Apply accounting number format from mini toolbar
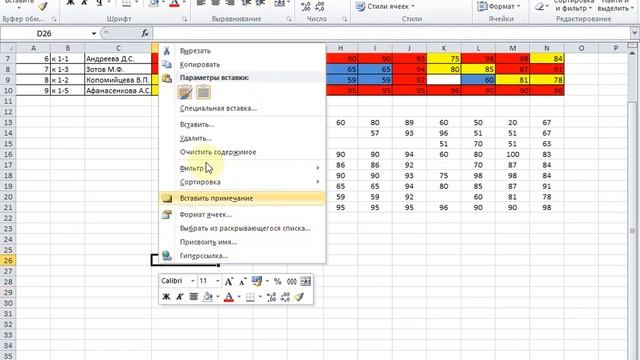The image size is (640, 360). (256, 281)
